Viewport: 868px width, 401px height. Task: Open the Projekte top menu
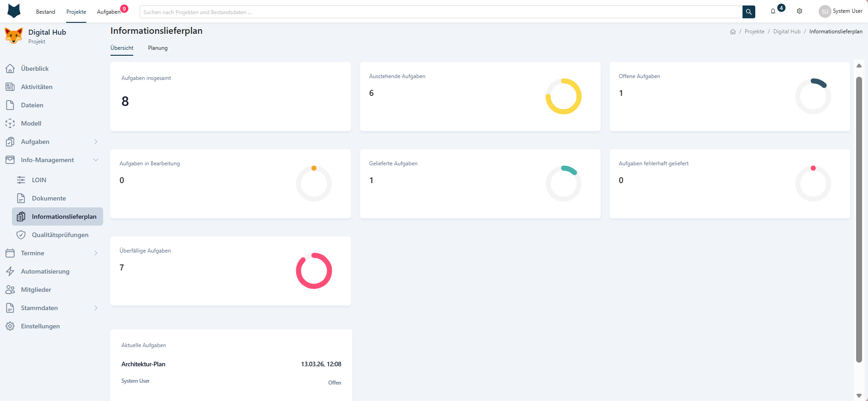click(x=76, y=12)
